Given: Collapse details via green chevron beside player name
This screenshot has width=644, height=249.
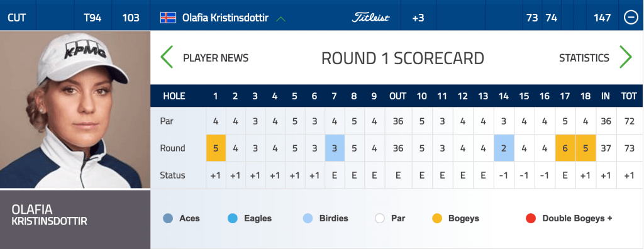Looking at the screenshot, I should point(281,18).
